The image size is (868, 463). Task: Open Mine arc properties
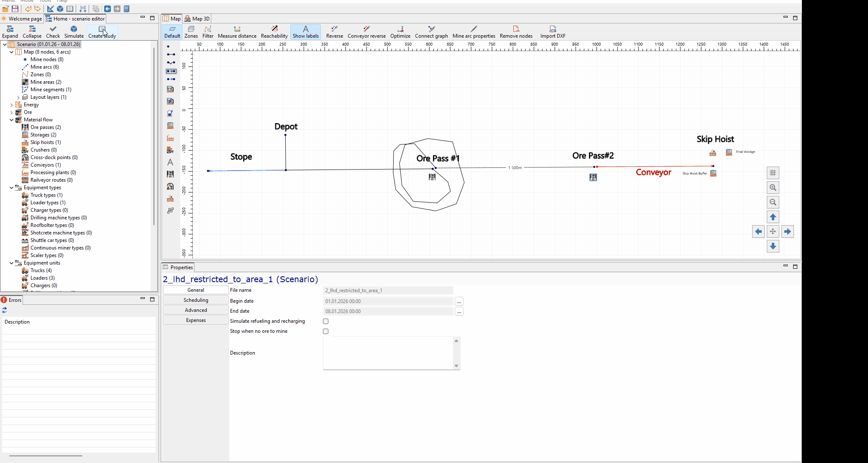[474, 32]
